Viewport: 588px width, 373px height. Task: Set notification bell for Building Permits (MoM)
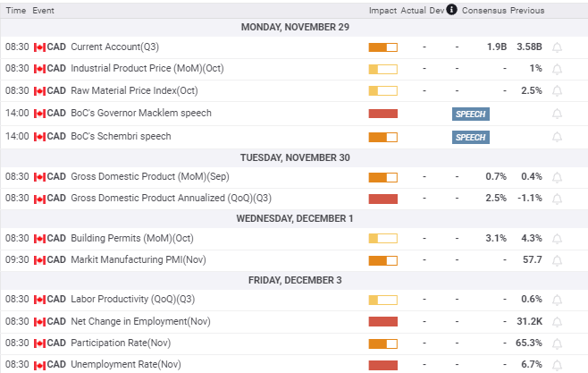[x=558, y=238]
